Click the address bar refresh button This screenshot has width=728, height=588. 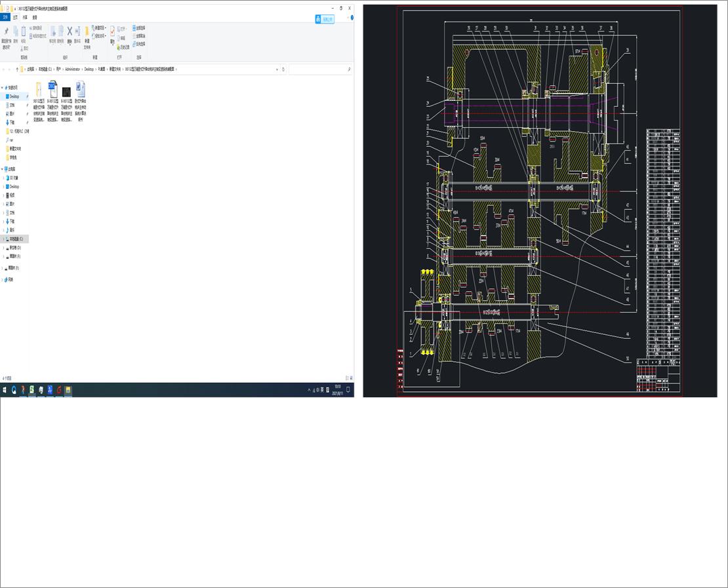tap(283, 69)
